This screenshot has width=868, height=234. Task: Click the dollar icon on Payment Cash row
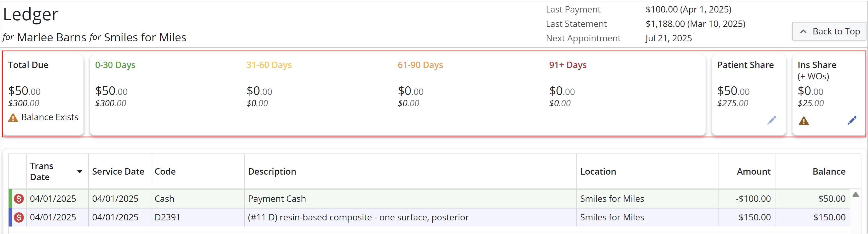pos(19,198)
